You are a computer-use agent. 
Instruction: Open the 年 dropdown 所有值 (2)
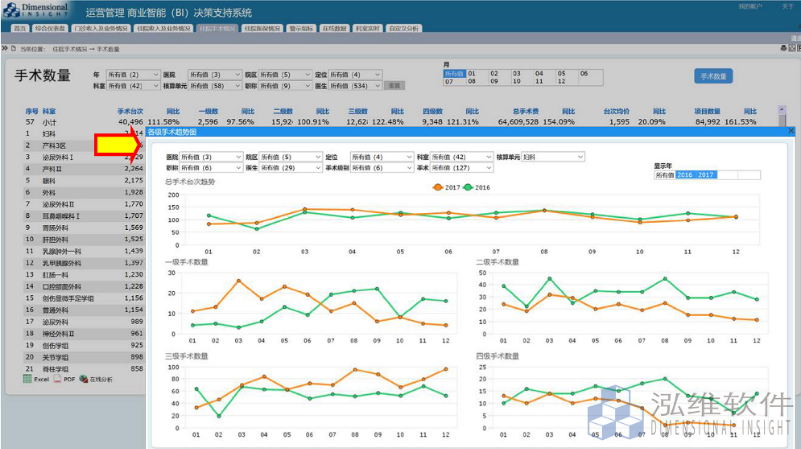(x=133, y=75)
